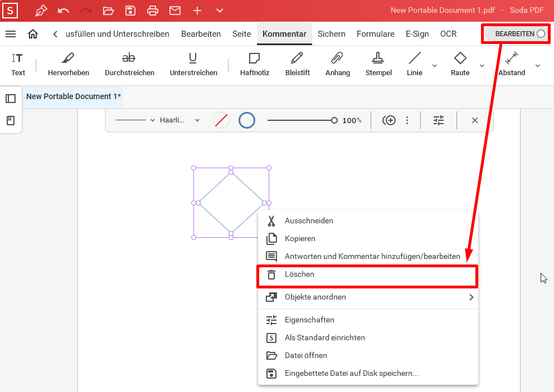Choose Datei öffnen from the context menu

coord(368,356)
